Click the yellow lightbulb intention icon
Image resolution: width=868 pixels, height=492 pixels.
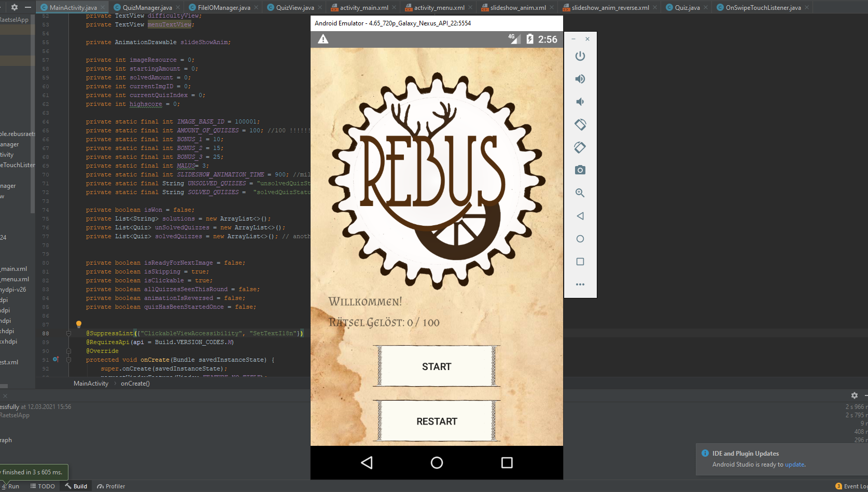pos(79,324)
